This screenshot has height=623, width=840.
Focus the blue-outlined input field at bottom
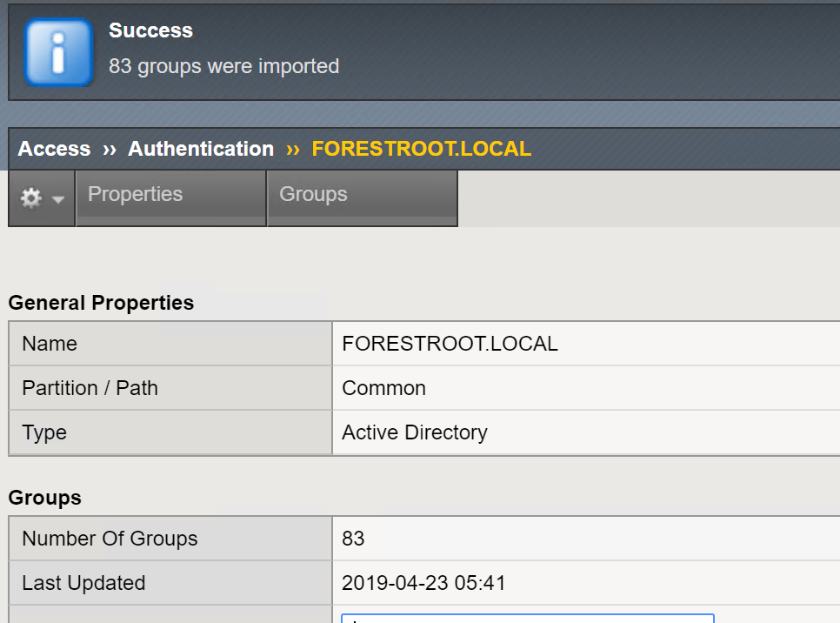click(x=528, y=618)
